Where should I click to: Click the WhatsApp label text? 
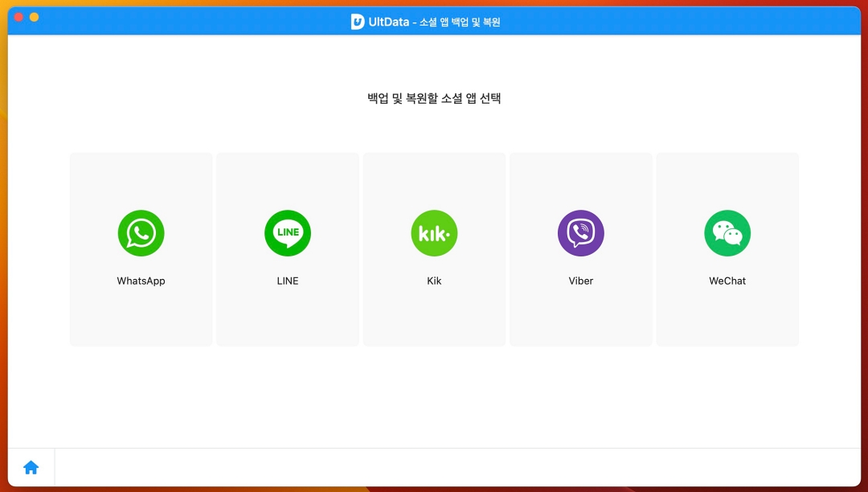click(141, 281)
